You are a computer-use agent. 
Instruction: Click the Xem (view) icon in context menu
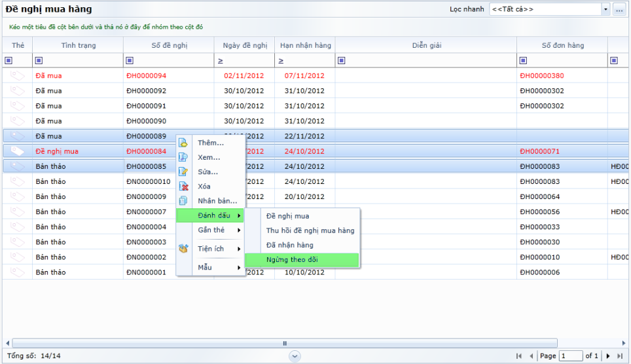[x=184, y=157]
